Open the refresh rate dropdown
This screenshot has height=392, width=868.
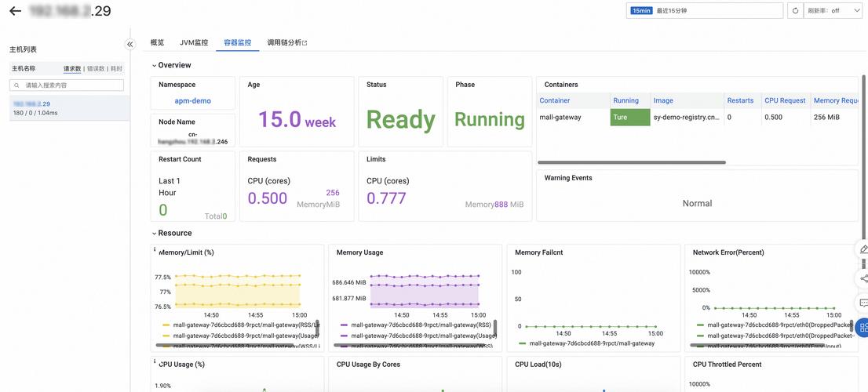[834, 11]
